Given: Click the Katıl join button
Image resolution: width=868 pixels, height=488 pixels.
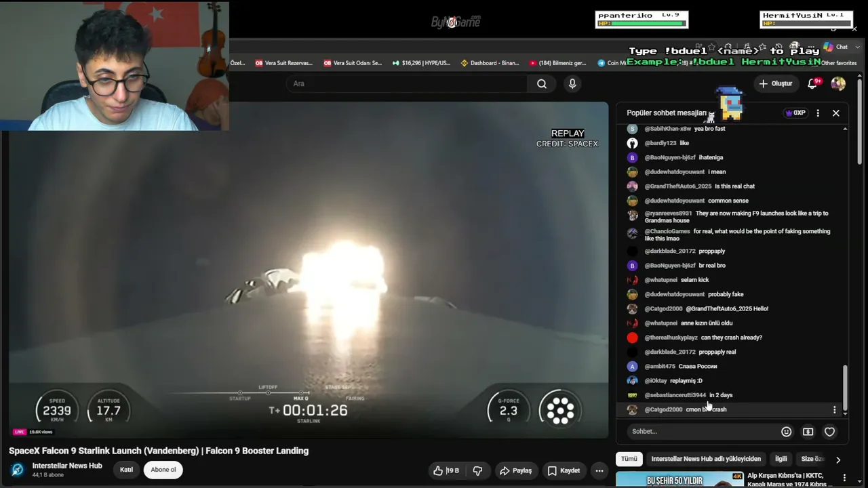Looking at the screenshot, I should 126,470.
